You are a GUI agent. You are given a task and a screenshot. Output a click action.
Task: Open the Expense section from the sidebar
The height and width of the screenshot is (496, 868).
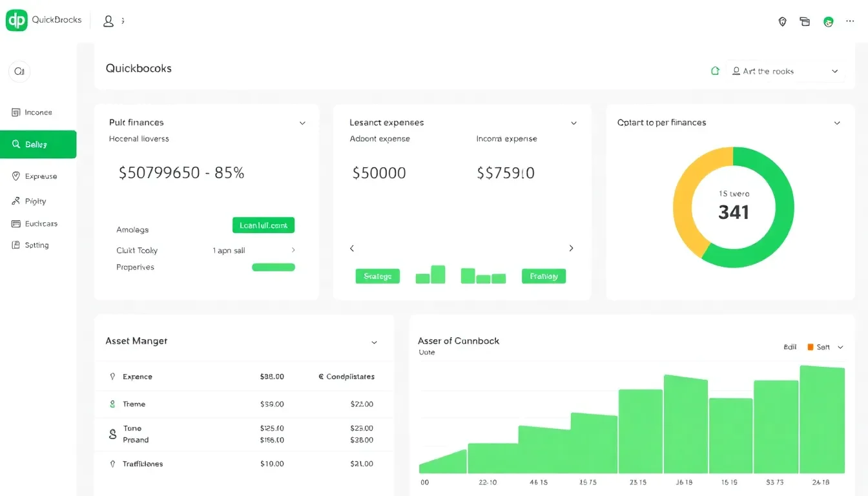[37, 176]
